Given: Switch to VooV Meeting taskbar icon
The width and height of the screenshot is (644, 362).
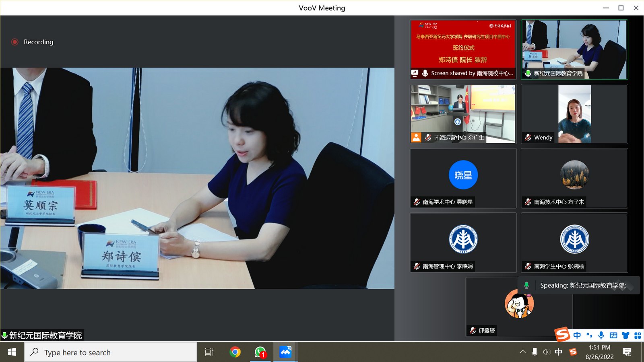Looking at the screenshot, I should tap(285, 352).
